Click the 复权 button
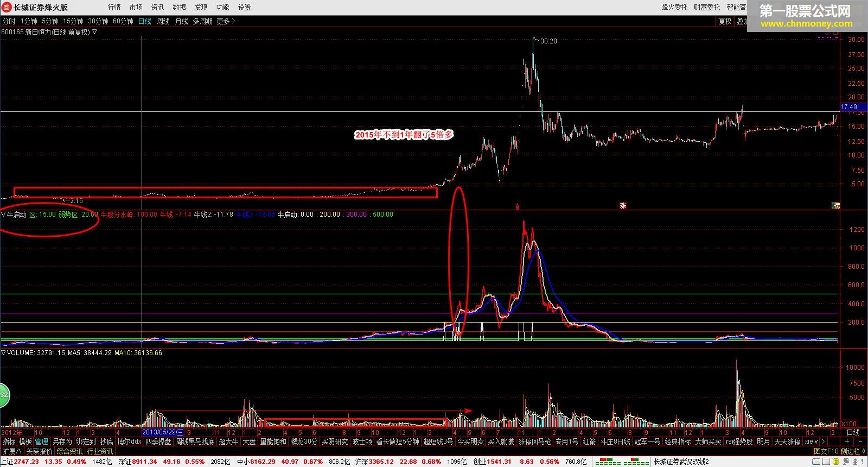Screen dimensions: 868x467 725,21
